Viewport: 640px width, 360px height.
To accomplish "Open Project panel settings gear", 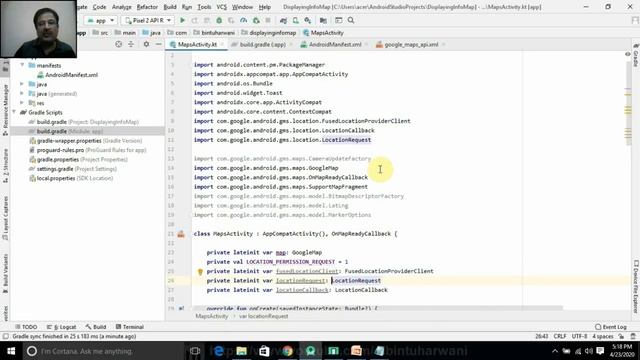I will pyautogui.click(x=146, y=44).
